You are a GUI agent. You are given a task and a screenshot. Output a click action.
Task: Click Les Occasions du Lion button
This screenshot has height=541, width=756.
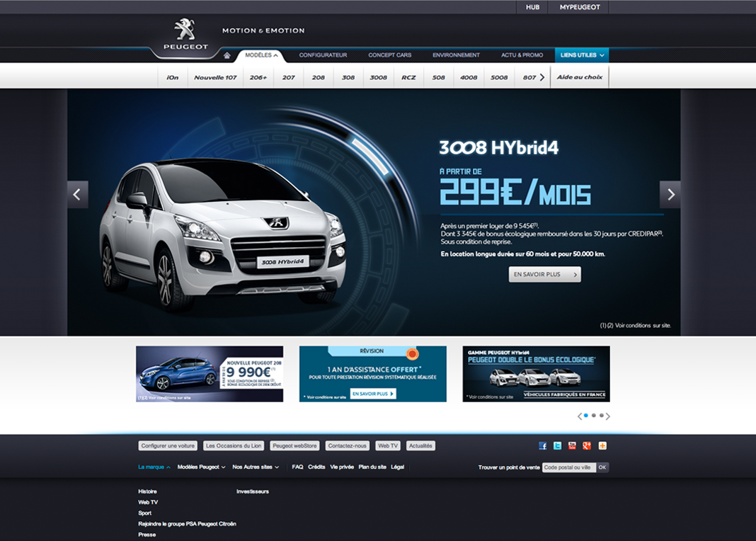coord(234,446)
